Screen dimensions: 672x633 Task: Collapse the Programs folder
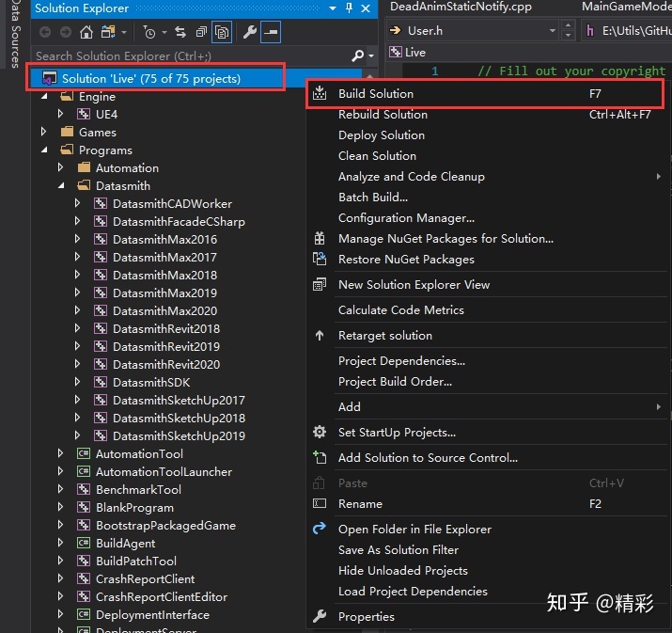(44, 150)
